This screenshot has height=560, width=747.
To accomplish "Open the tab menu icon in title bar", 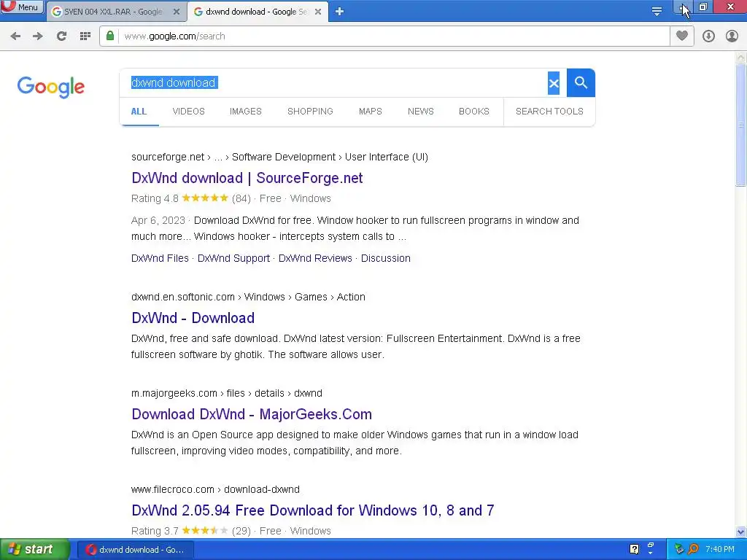I will pyautogui.click(x=657, y=12).
